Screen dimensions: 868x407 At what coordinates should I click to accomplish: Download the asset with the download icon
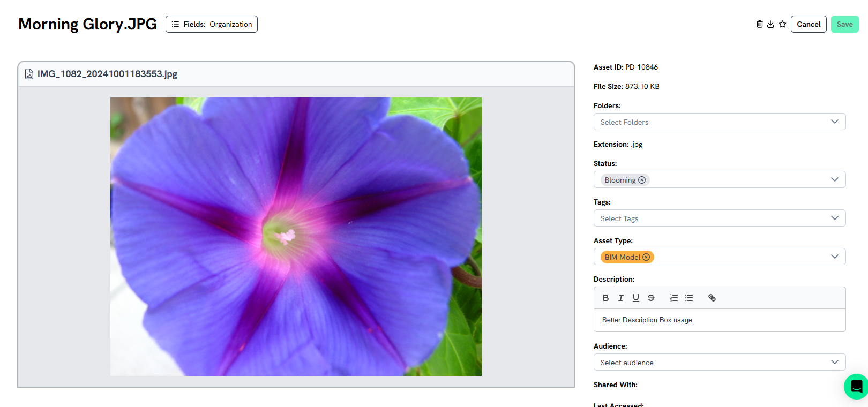(x=770, y=24)
